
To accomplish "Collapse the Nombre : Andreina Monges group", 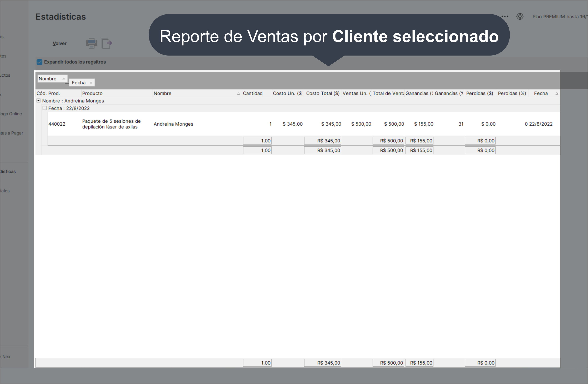I will [38, 101].
